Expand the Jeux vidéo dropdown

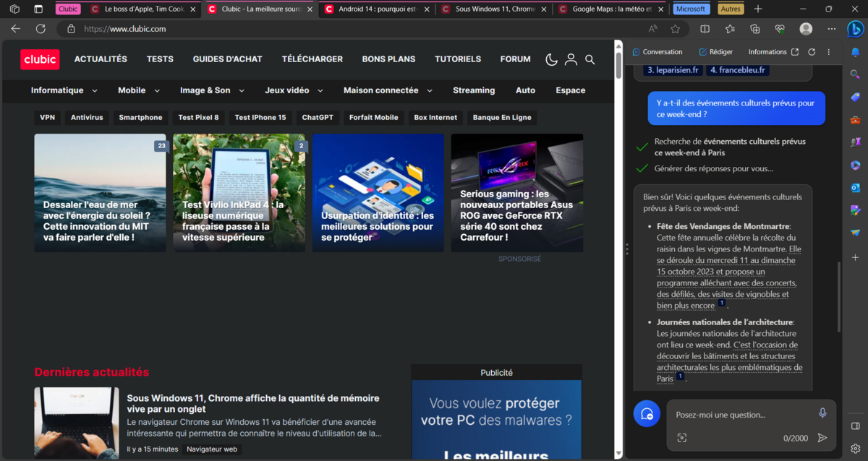click(320, 91)
